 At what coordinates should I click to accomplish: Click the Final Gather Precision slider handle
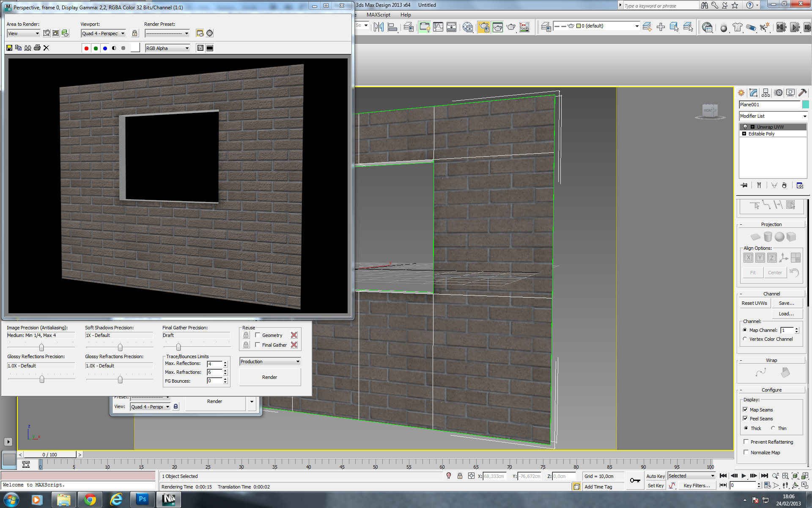click(x=178, y=347)
